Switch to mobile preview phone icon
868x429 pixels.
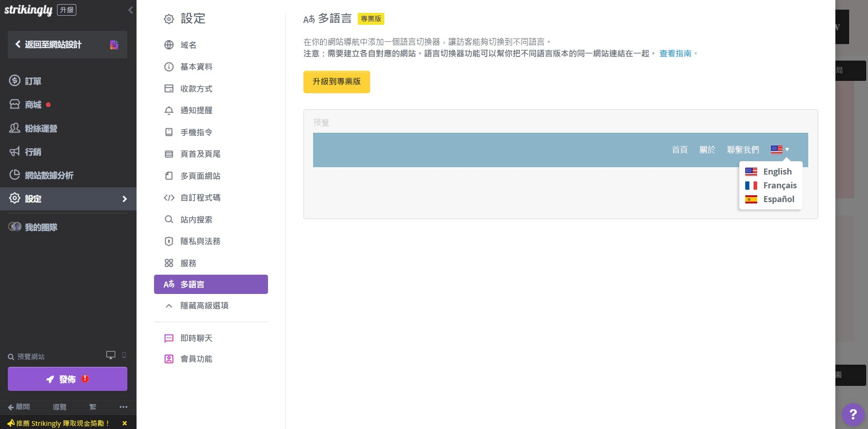tap(124, 355)
